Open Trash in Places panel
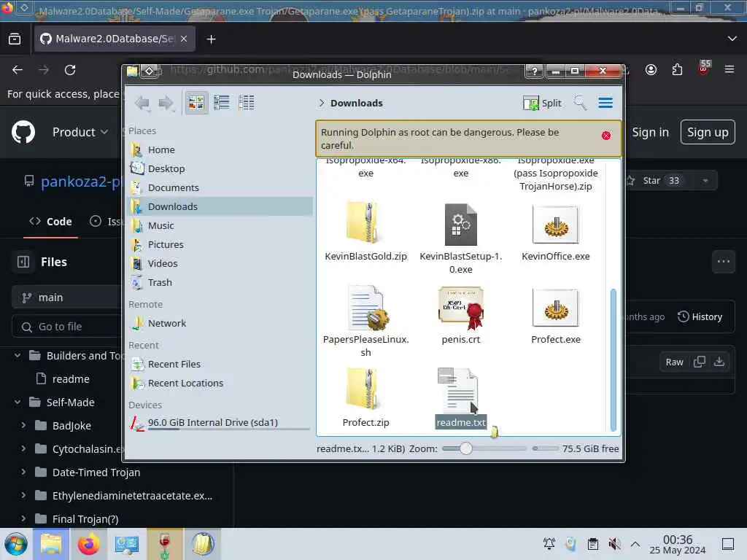The height and width of the screenshot is (560, 747). (220, 282)
